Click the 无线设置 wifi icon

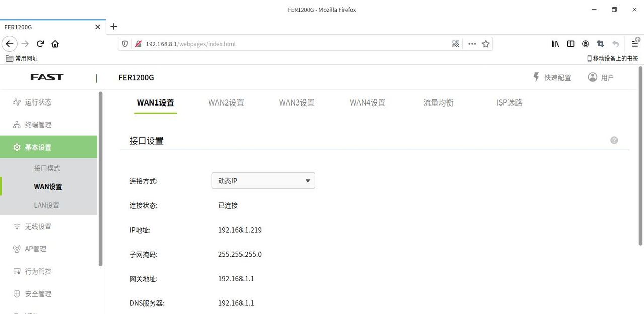tap(17, 226)
